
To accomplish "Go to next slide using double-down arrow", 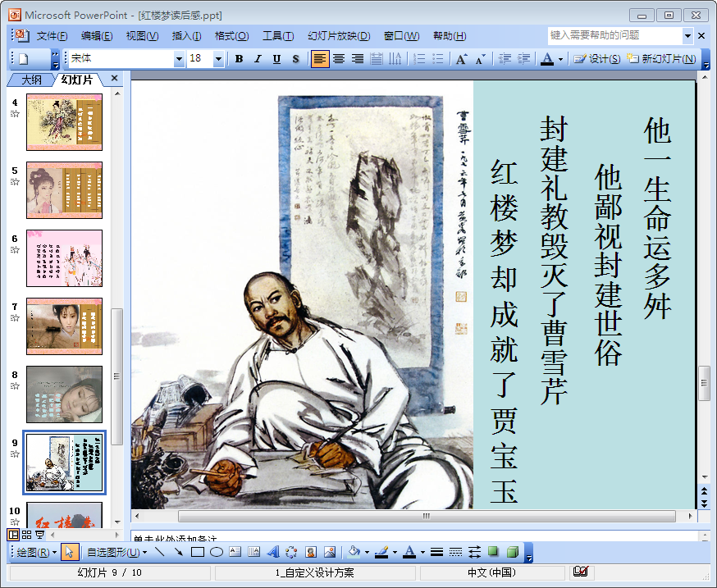I will pos(704,503).
